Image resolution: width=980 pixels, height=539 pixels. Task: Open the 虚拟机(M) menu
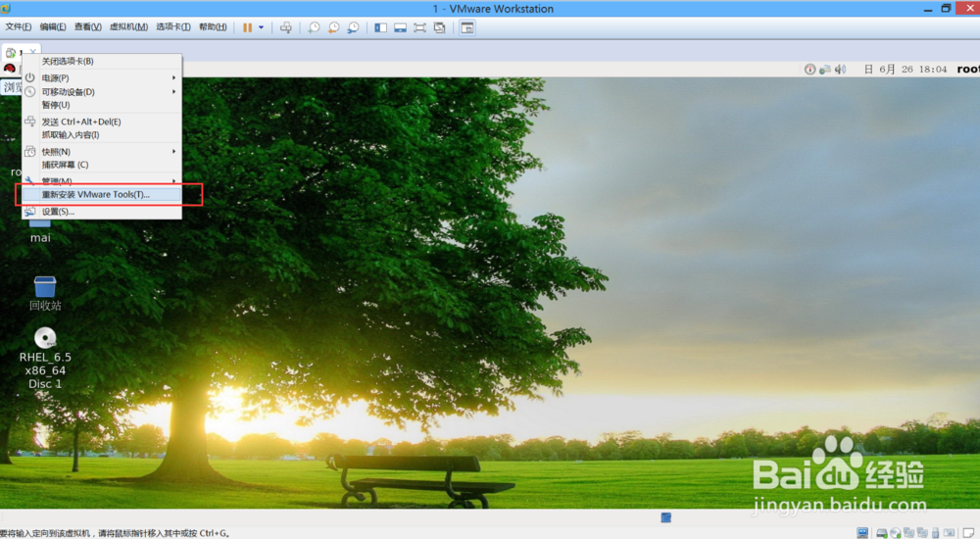128,26
